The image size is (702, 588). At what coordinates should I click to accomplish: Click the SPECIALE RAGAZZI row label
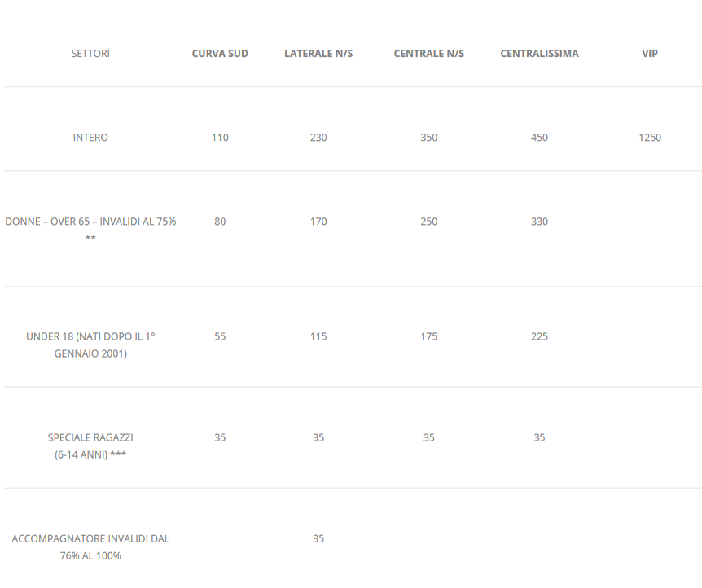[90, 446]
